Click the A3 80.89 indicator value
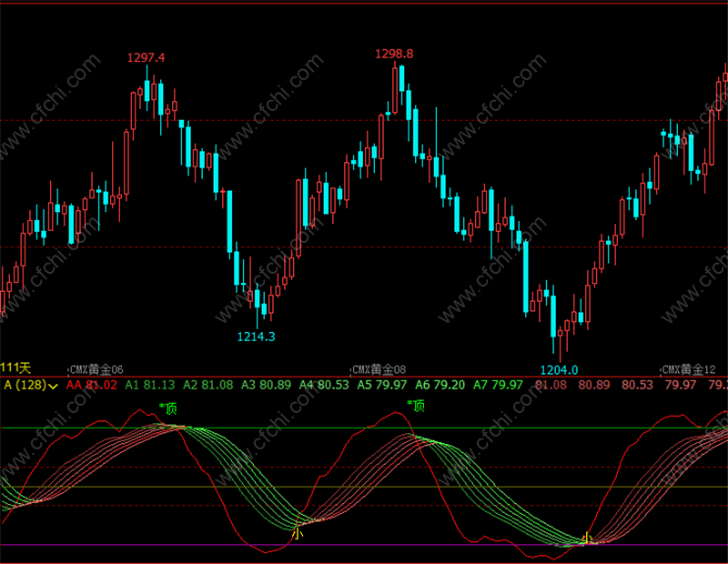The width and height of the screenshot is (728, 564). [x=266, y=385]
